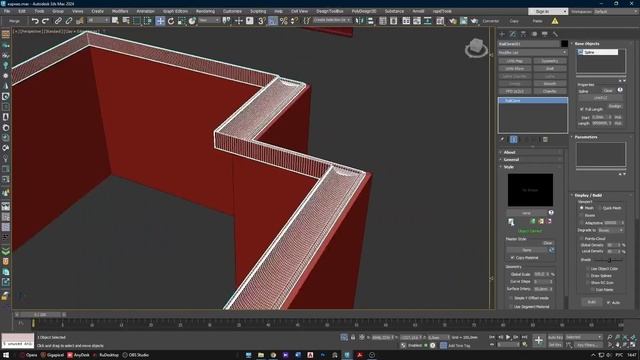Click the Master Style Clear button
640x360 pixels.
coord(548,243)
